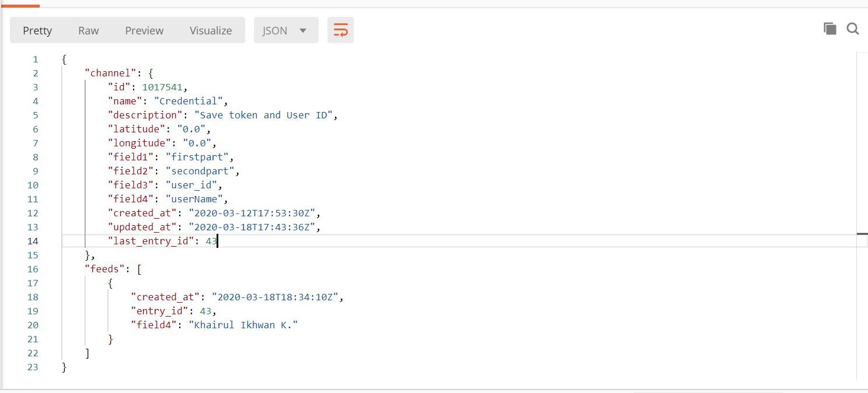Image resolution: width=868 pixels, height=393 pixels.
Task: Click line number 14 in the gutter
Action: click(33, 241)
